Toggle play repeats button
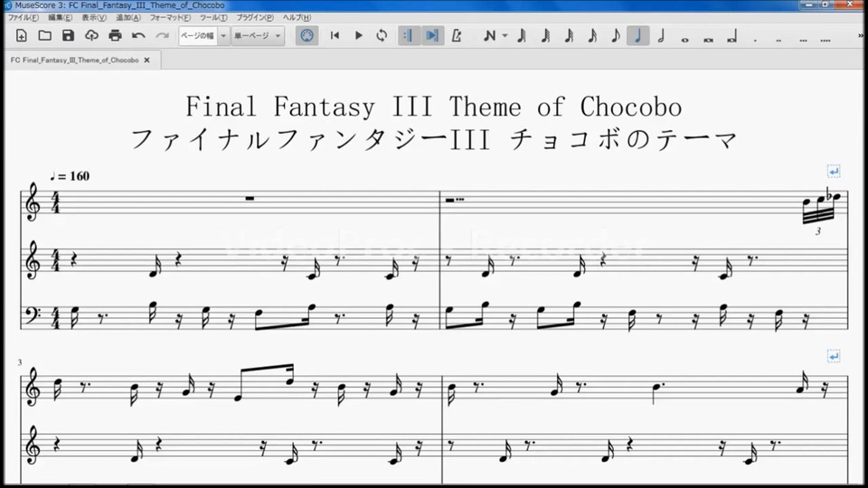Viewport: 868px width, 488px height. point(408,36)
